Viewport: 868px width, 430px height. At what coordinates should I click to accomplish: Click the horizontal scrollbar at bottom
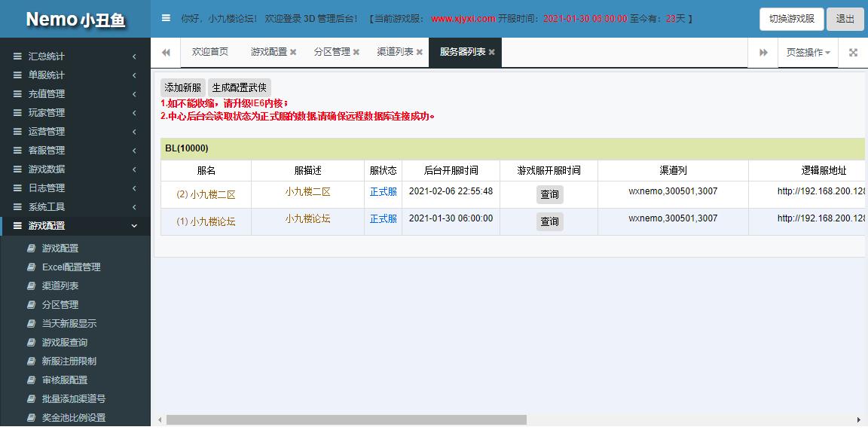point(347,419)
